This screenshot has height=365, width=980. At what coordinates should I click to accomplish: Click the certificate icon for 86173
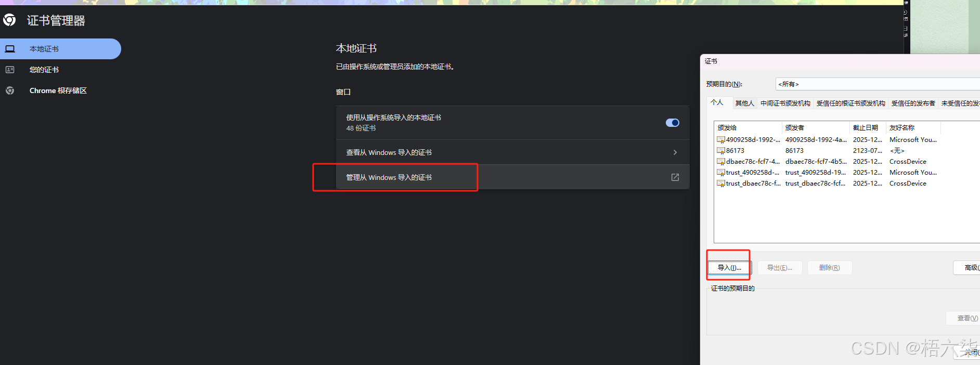(x=721, y=151)
